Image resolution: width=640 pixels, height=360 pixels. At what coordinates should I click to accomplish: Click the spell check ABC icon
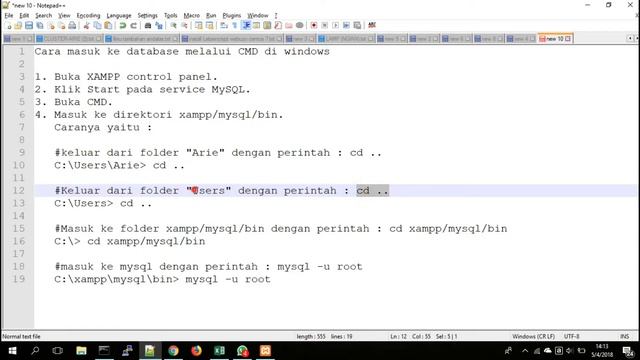click(x=372, y=26)
